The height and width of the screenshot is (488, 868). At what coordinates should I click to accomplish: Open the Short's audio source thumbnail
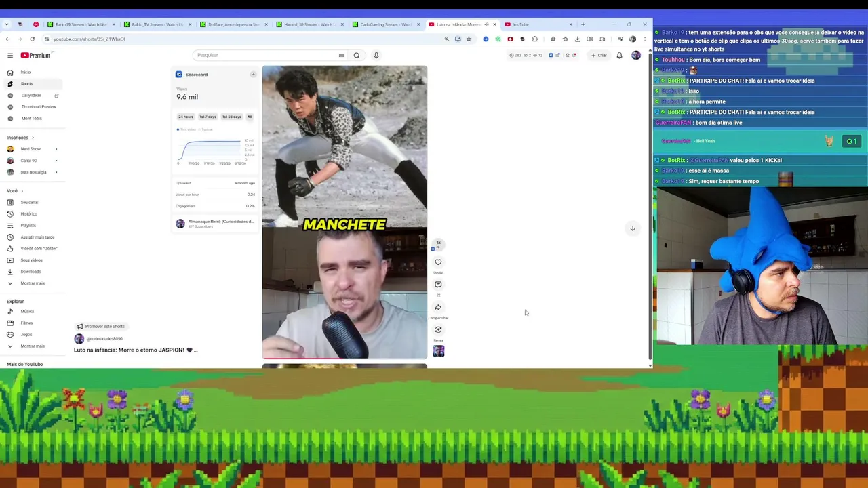tap(439, 351)
